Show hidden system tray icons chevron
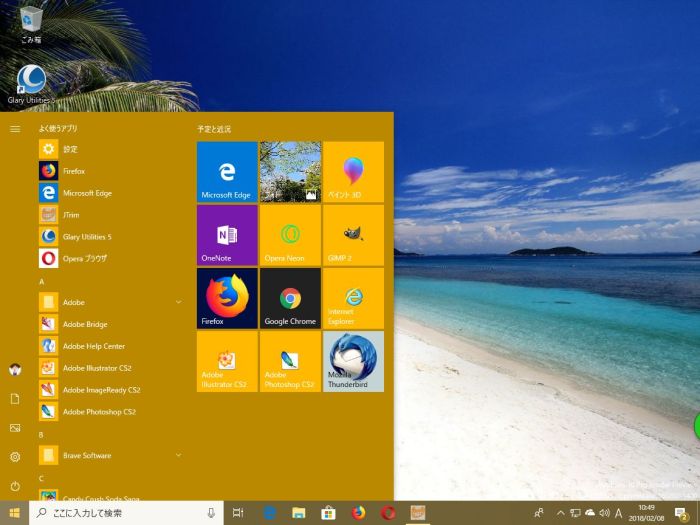Screen dimensions: 700x525 pyautogui.click(x=560, y=513)
